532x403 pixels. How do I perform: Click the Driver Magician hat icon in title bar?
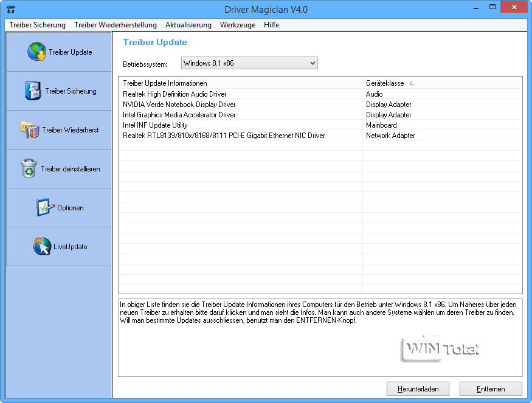click(11, 9)
